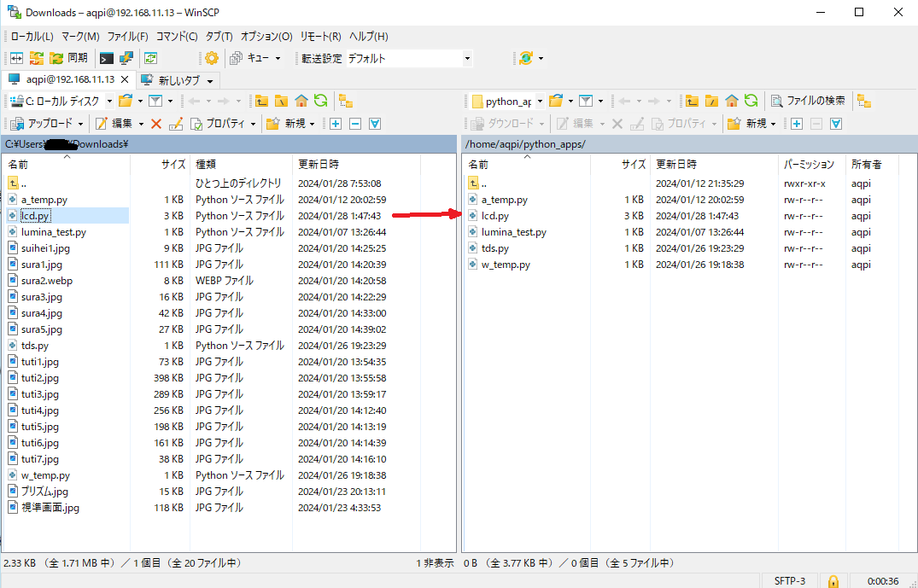Click the keep remote directory up to date icon
This screenshot has height=588, width=918.
[151, 58]
